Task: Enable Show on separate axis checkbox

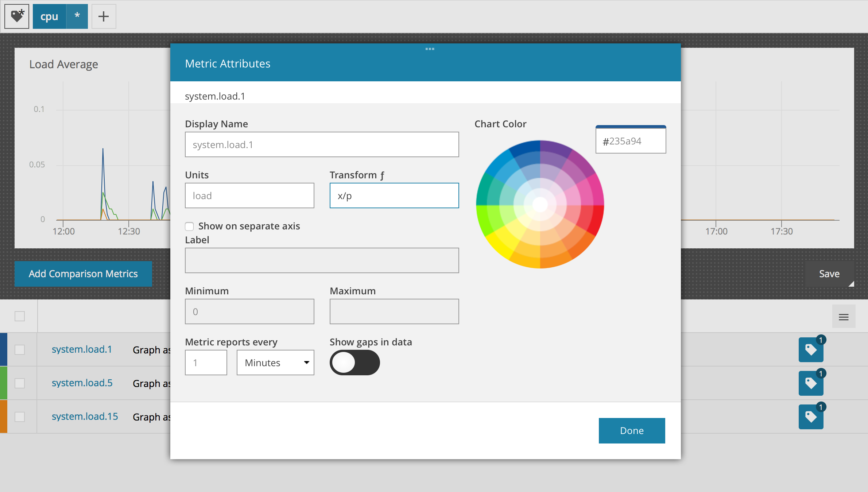Action: 189,226
